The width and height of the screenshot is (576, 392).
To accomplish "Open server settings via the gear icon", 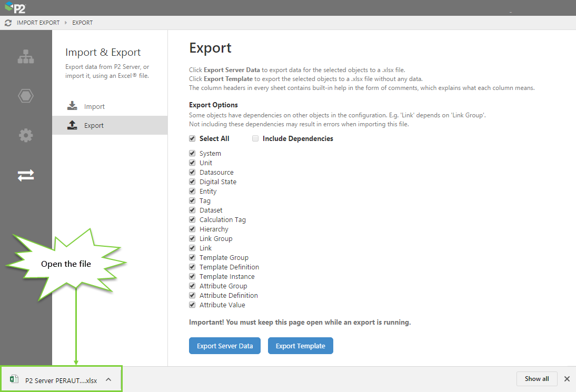I will tap(25, 135).
